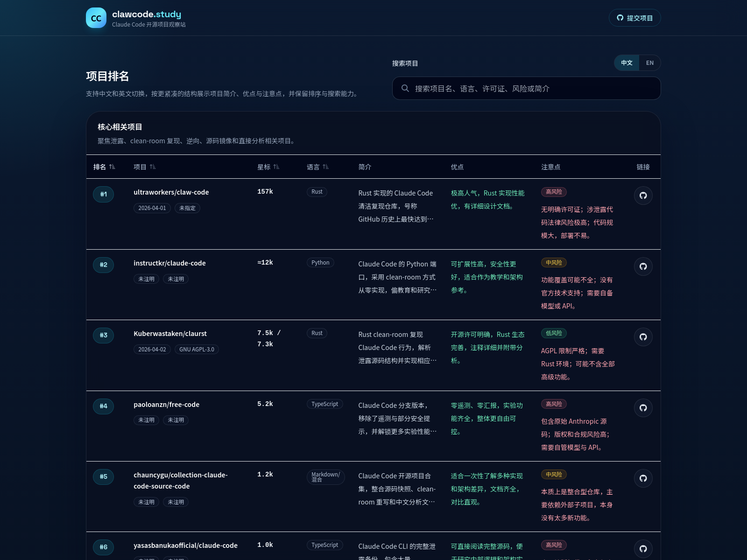The width and height of the screenshot is (747, 560).
Task: Open GitHub link for yasasbanukaofficial/claude-code
Action: 643,549
